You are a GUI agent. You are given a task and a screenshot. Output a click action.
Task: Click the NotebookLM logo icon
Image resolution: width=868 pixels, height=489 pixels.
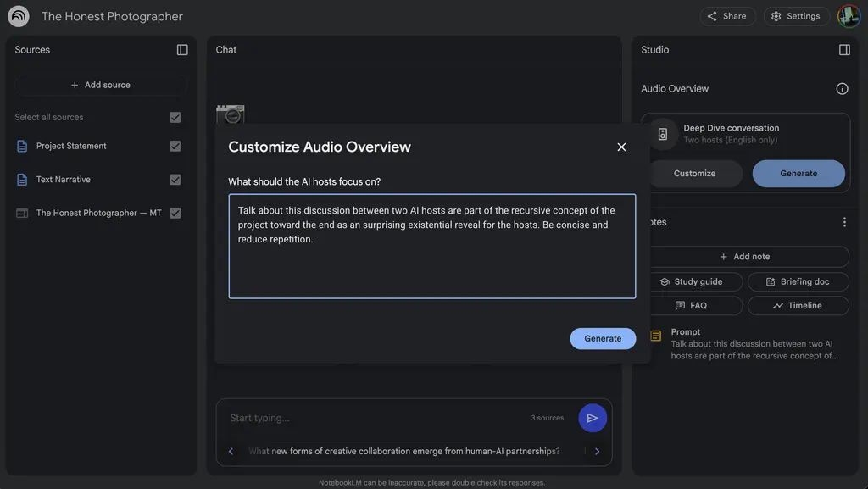[x=19, y=16]
